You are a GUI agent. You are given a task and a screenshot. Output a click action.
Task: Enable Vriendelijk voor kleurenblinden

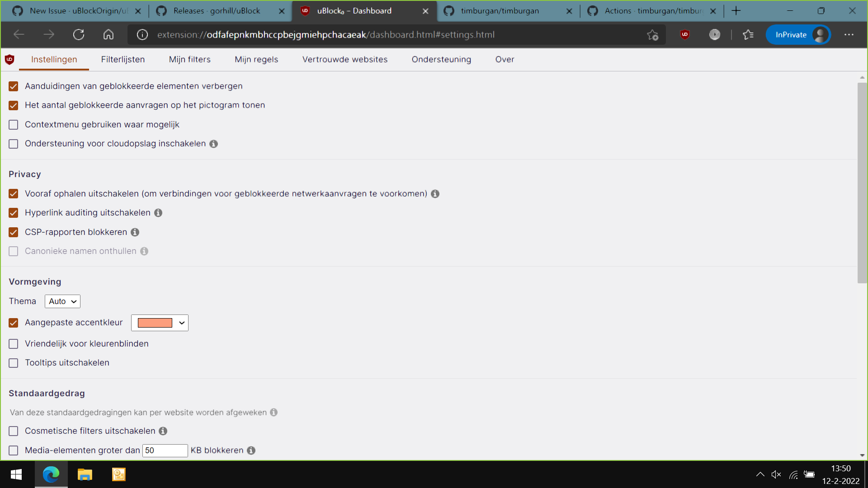[13, 344]
